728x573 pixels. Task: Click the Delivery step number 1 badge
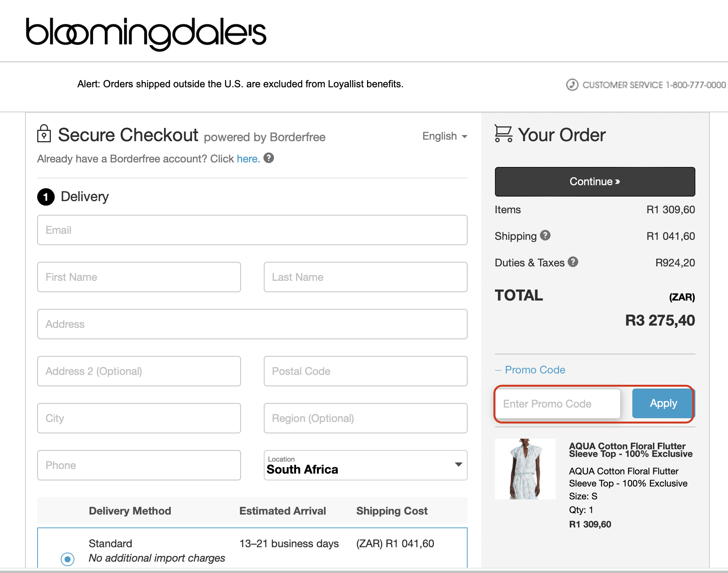[x=46, y=197]
